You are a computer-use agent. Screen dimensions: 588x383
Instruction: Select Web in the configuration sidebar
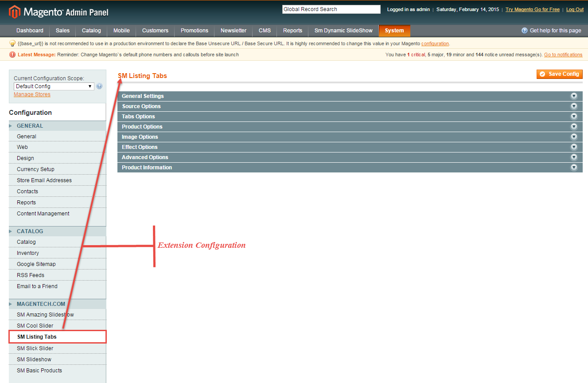click(57, 147)
